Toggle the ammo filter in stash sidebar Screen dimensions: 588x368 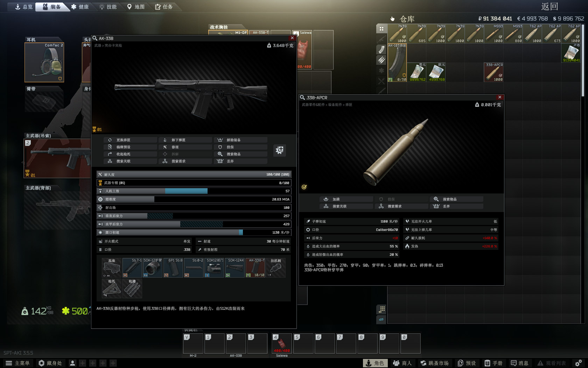point(381,60)
